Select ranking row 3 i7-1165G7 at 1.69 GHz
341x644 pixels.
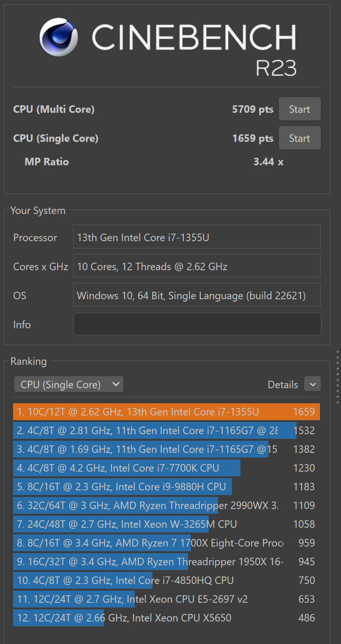(167, 449)
